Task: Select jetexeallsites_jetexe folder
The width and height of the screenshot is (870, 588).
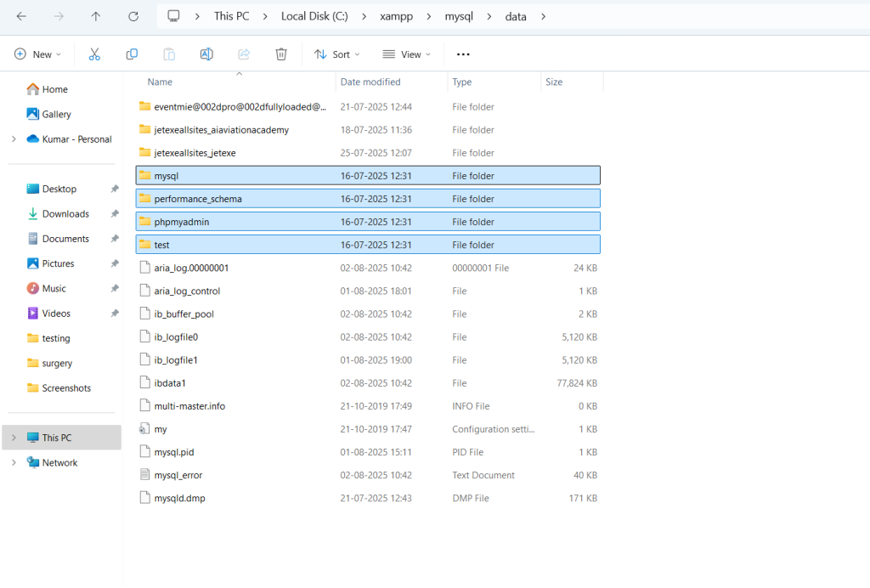Action: [368, 153]
